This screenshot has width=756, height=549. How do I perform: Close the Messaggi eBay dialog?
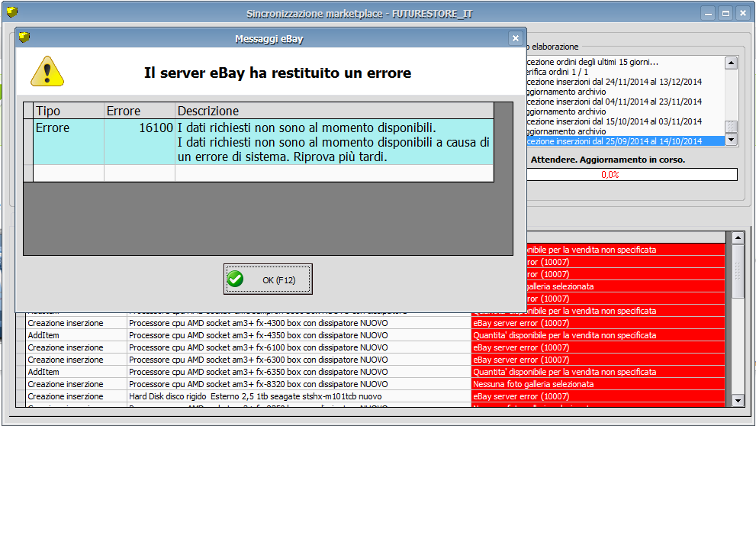[x=516, y=38]
